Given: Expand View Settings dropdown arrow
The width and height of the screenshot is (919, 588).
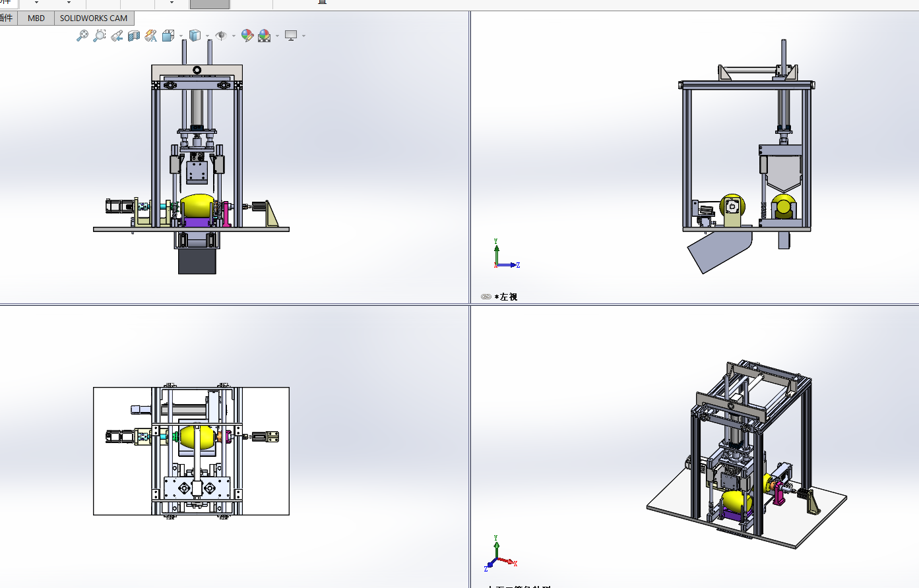Looking at the screenshot, I should pyautogui.click(x=303, y=36).
